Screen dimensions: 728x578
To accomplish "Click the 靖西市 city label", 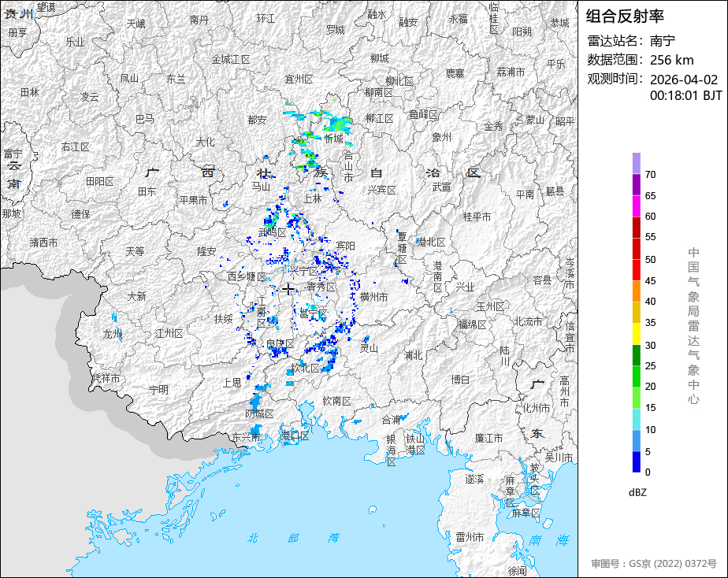I will tap(43, 243).
